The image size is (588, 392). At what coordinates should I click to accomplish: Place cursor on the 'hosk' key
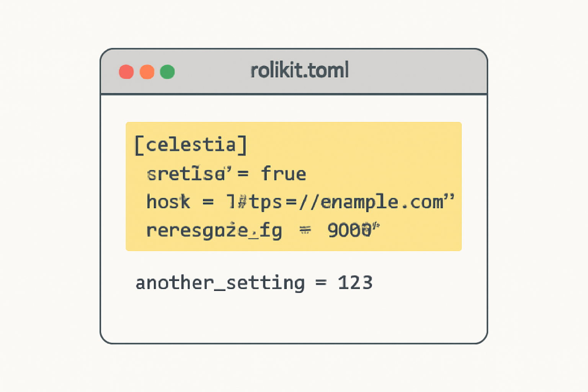coord(168,202)
